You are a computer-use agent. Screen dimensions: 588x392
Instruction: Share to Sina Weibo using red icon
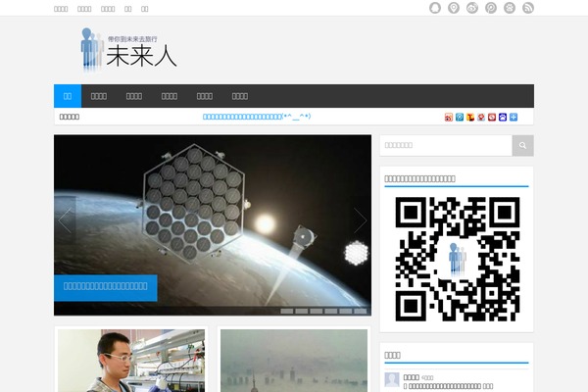click(x=449, y=117)
